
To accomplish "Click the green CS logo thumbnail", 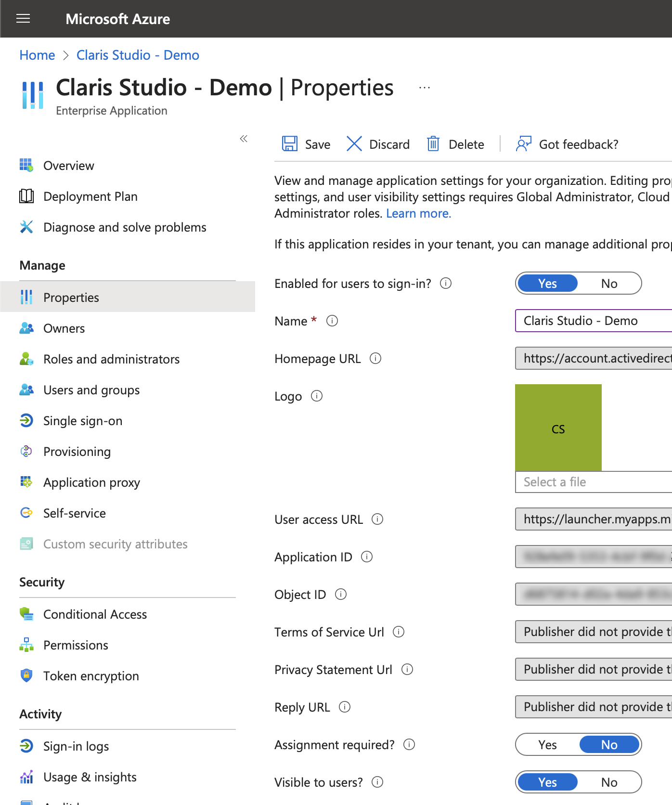I will tap(558, 428).
